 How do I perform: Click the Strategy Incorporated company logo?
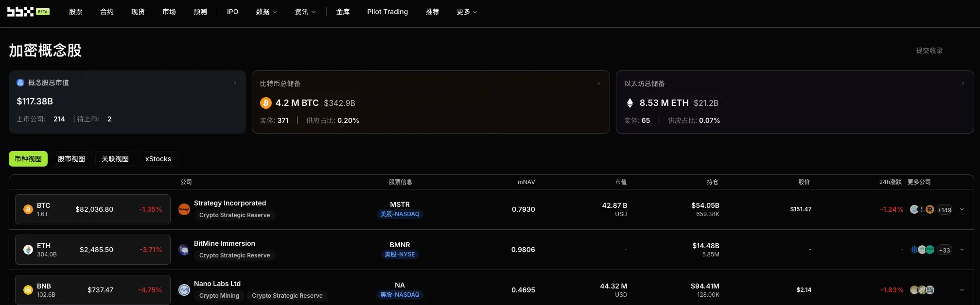click(184, 209)
